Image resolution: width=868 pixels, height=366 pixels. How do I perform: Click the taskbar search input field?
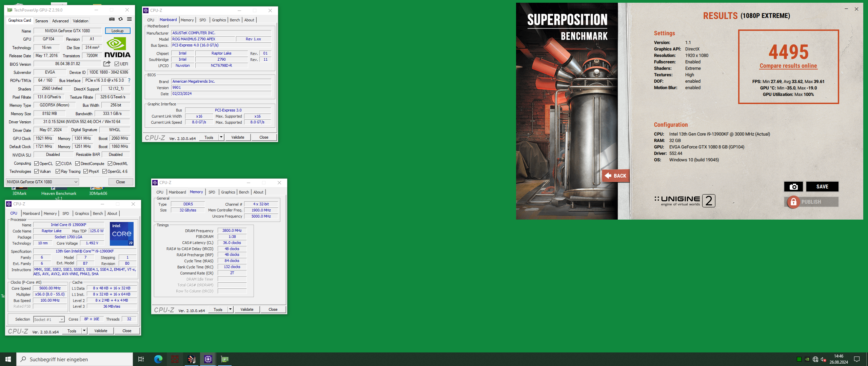(x=75, y=359)
